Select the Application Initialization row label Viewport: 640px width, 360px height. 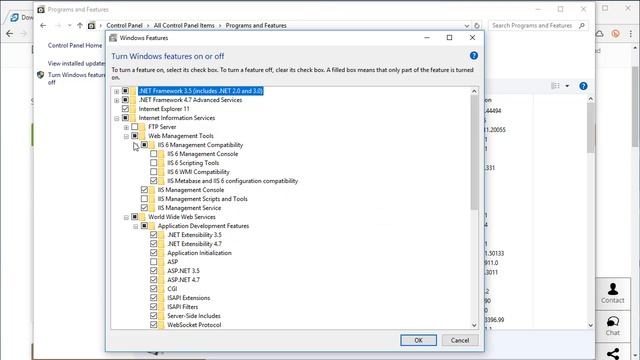tap(199, 253)
